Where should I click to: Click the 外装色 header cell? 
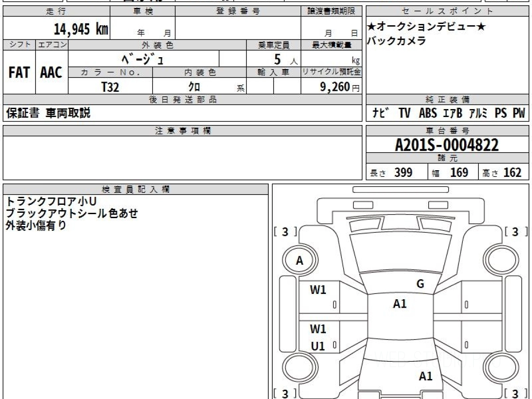pos(157,45)
